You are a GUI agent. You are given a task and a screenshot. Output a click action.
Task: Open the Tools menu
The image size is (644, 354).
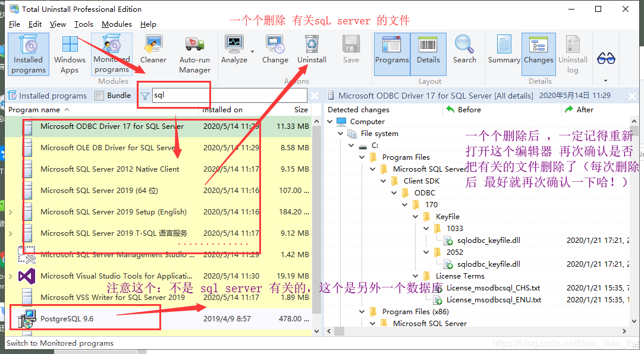click(x=83, y=24)
